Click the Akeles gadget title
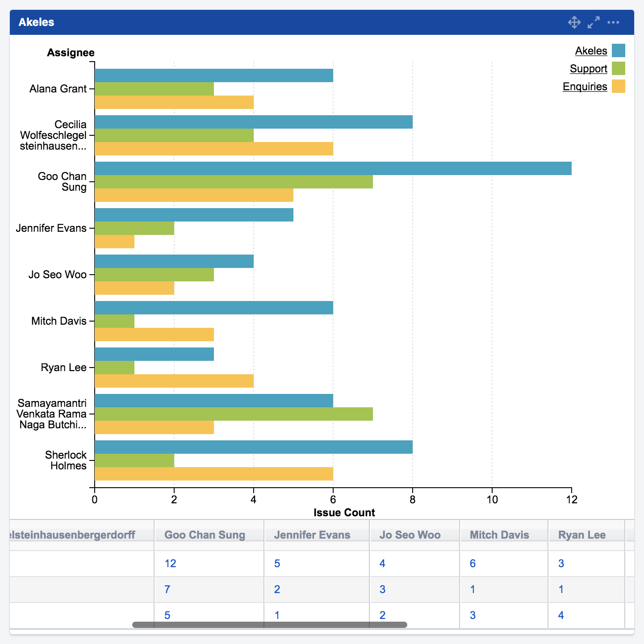644x644 pixels. pyautogui.click(x=36, y=22)
